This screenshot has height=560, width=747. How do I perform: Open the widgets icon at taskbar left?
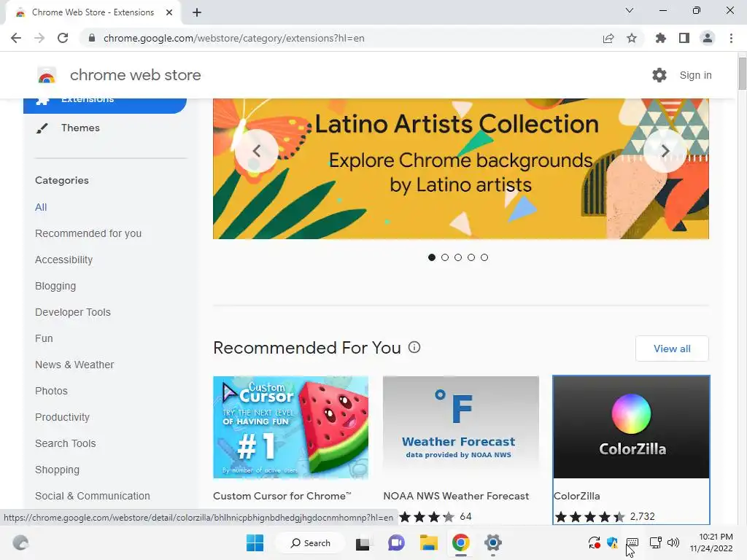click(x=20, y=542)
